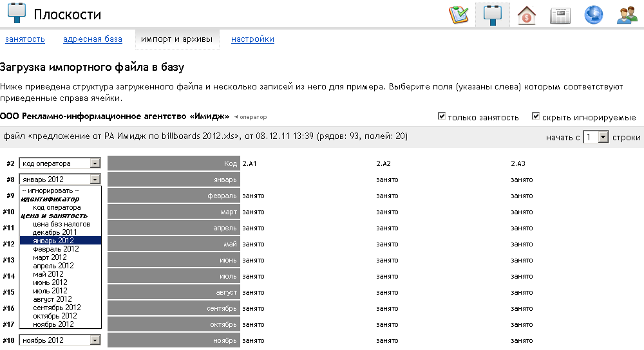Toggle the только занятость checkbox
Viewport: 644px width, 350px height.
[442, 116]
